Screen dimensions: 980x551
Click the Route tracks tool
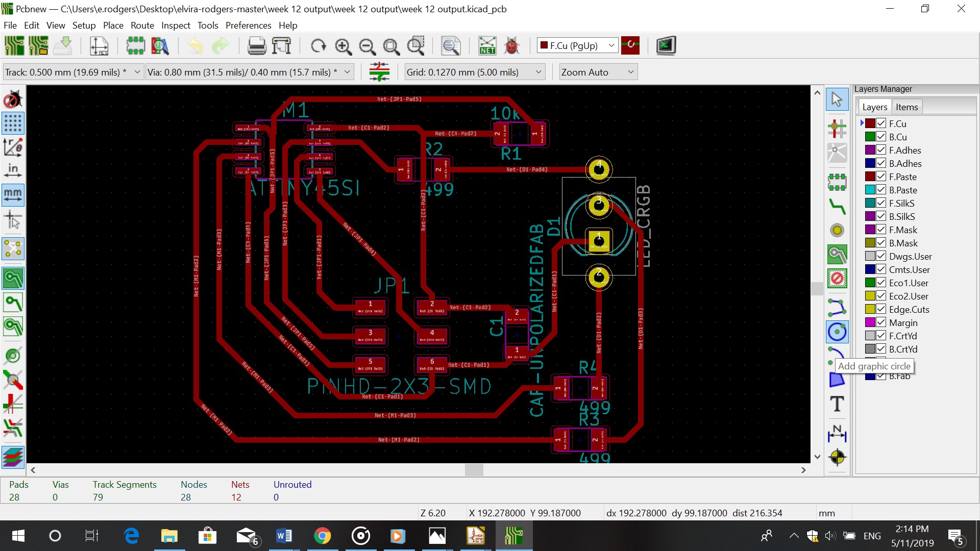coord(837,206)
